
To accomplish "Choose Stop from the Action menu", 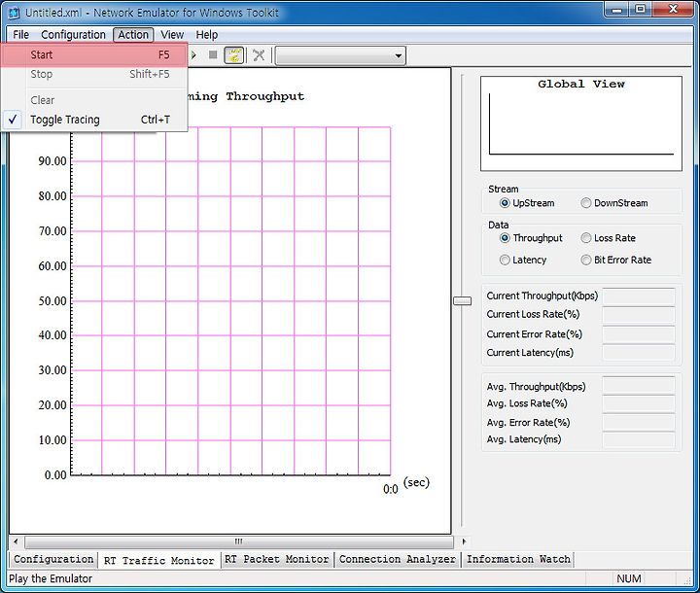I will pos(93,74).
